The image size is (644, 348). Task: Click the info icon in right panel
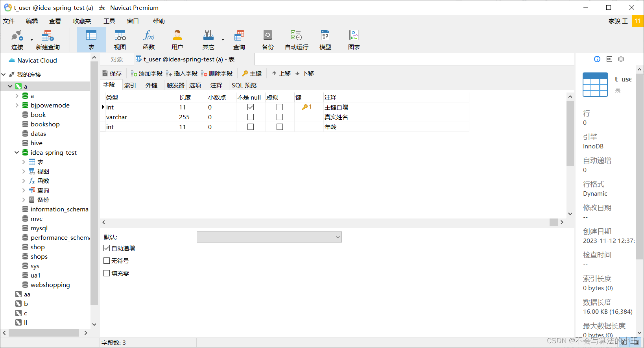(x=597, y=59)
